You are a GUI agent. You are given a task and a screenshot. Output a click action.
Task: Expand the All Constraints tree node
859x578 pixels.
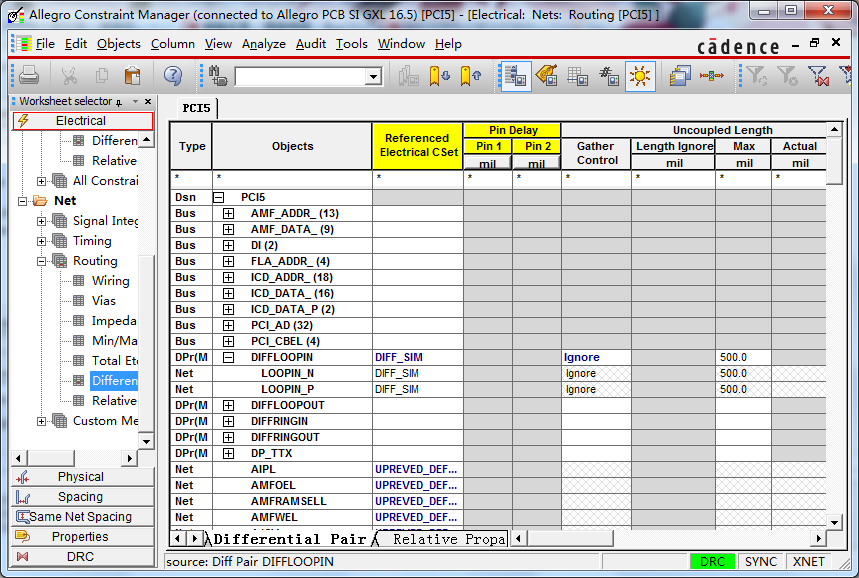click(42, 181)
